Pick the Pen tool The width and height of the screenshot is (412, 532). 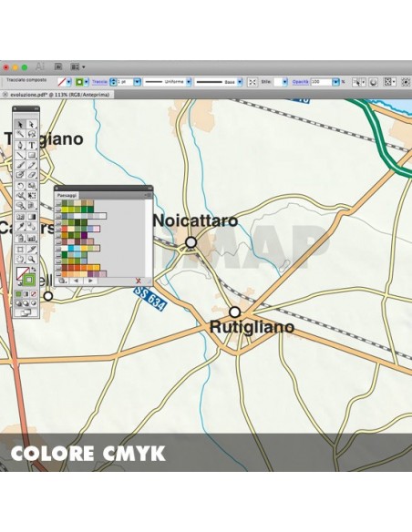[x=20, y=145]
